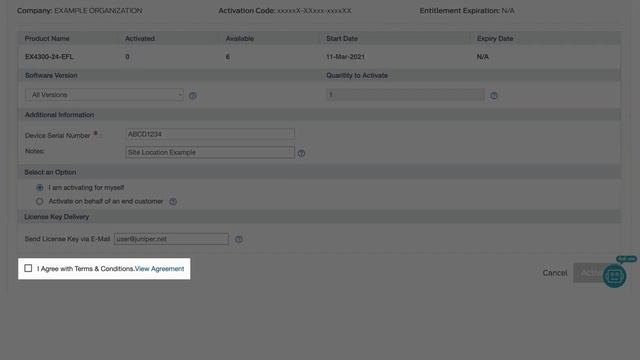
Task: Click the Product Name column header
Action: tap(47, 38)
